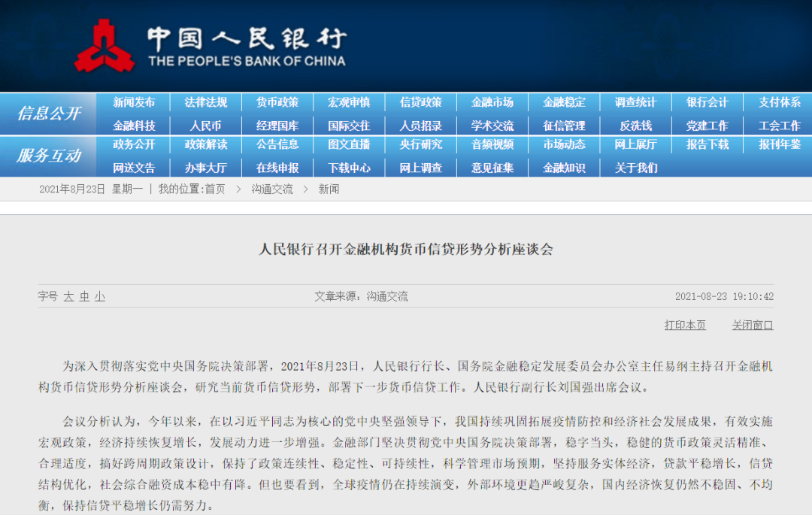Image resolution: width=812 pixels, height=515 pixels.
Task: Click the 关闭窗口 link
Action: tap(752, 325)
